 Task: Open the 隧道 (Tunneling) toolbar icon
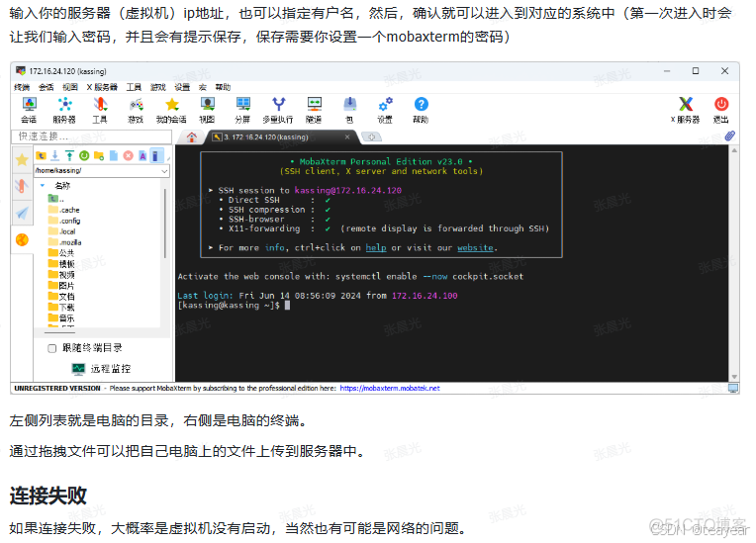click(x=314, y=111)
